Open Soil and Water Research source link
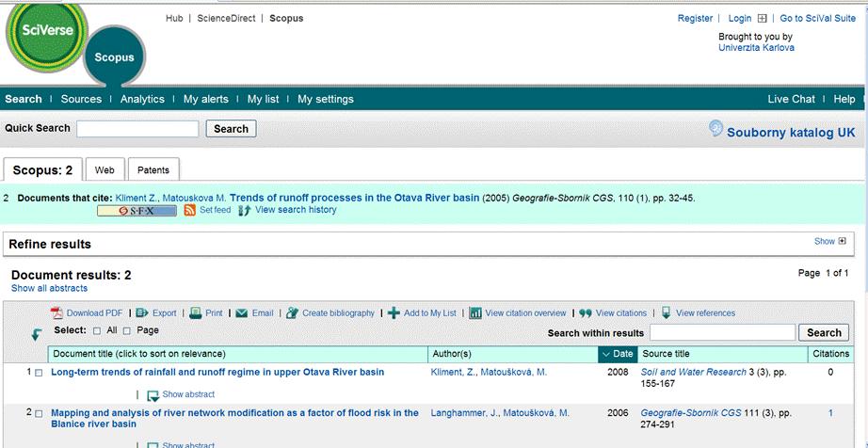The width and height of the screenshot is (868, 448). [693, 372]
